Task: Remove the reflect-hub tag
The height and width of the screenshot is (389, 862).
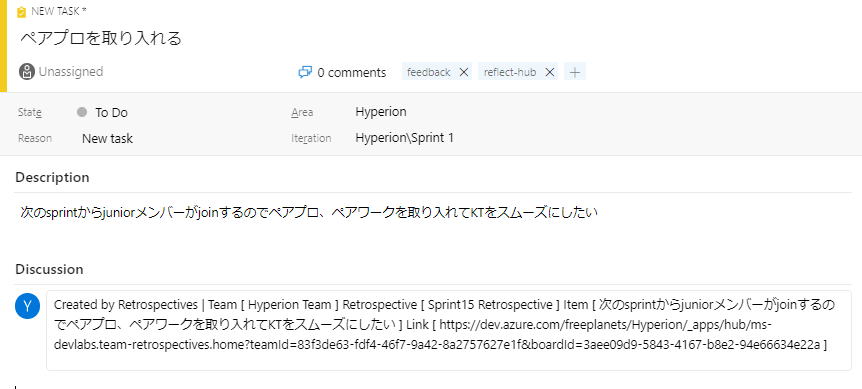Action: point(549,72)
